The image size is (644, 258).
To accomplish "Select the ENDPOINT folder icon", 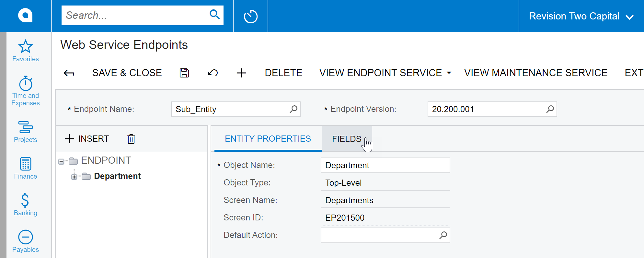I will coord(73,161).
